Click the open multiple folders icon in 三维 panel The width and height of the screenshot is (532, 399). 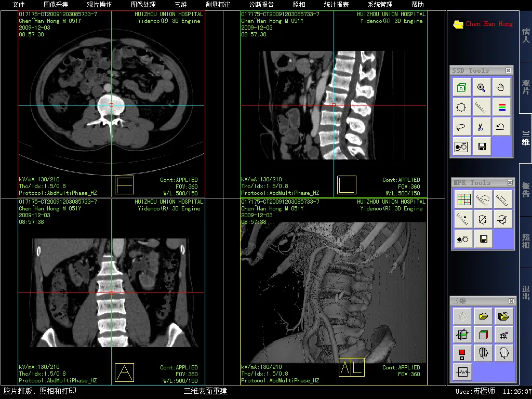(x=503, y=317)
